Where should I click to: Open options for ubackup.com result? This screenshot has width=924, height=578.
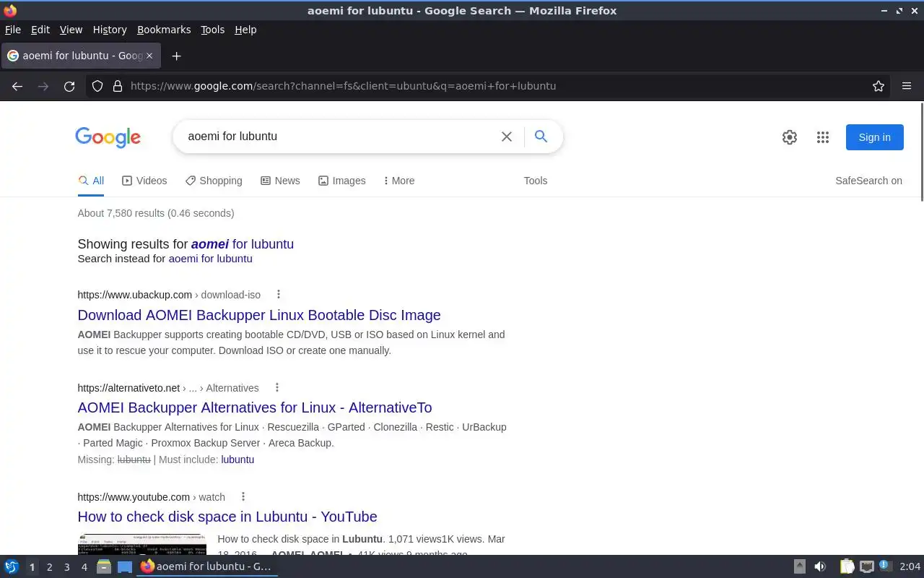click(278, 294)
